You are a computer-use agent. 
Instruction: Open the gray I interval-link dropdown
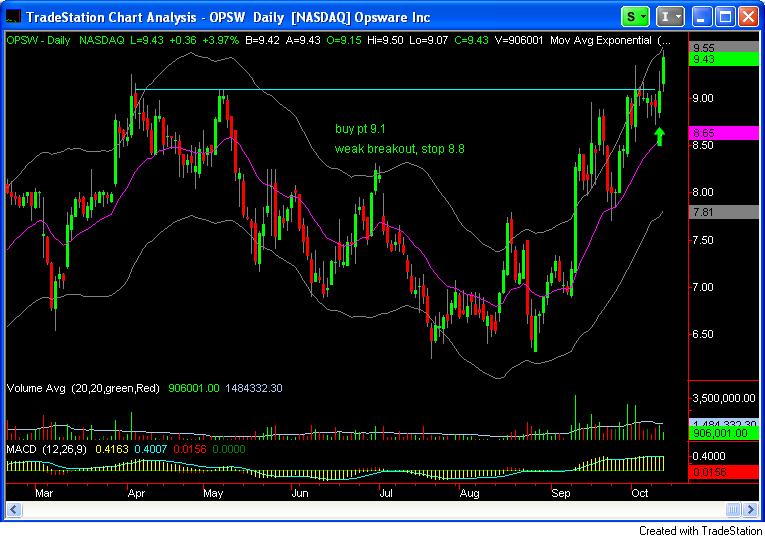point(670,17)
